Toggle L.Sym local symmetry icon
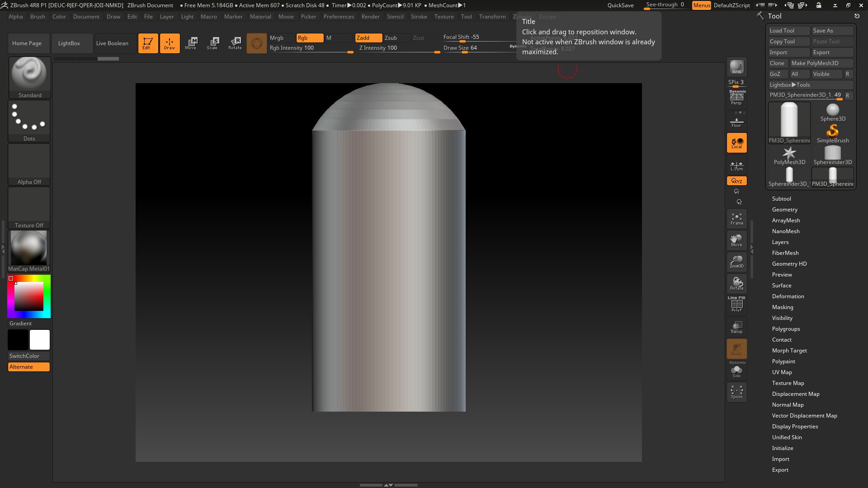This screenshot has width=868, height=488. [x=736, y=165]
